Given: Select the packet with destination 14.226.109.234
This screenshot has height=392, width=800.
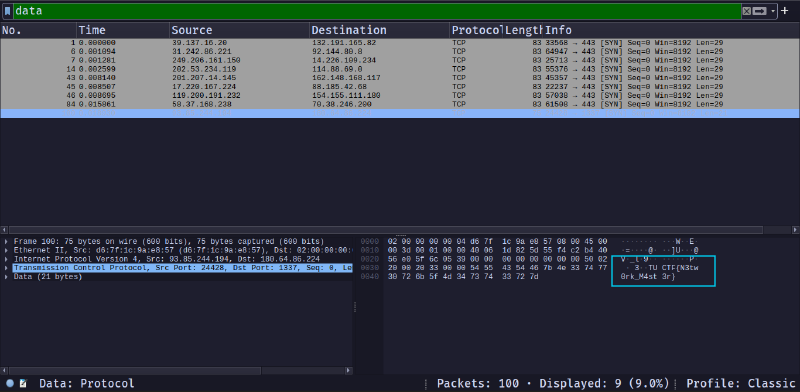Looking at the screenshot, I should coord(400,60).
